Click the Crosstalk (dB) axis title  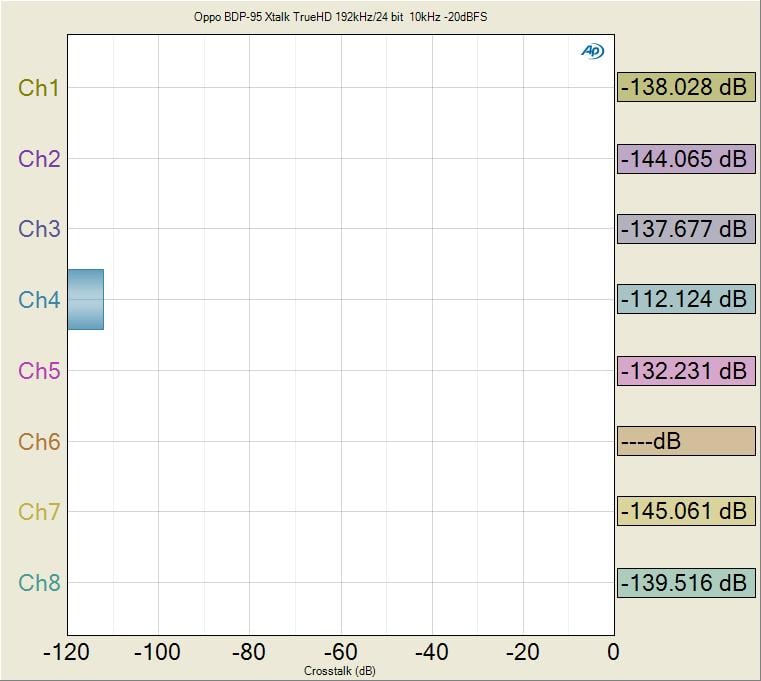pyautogui.click(x=340, y=670)
